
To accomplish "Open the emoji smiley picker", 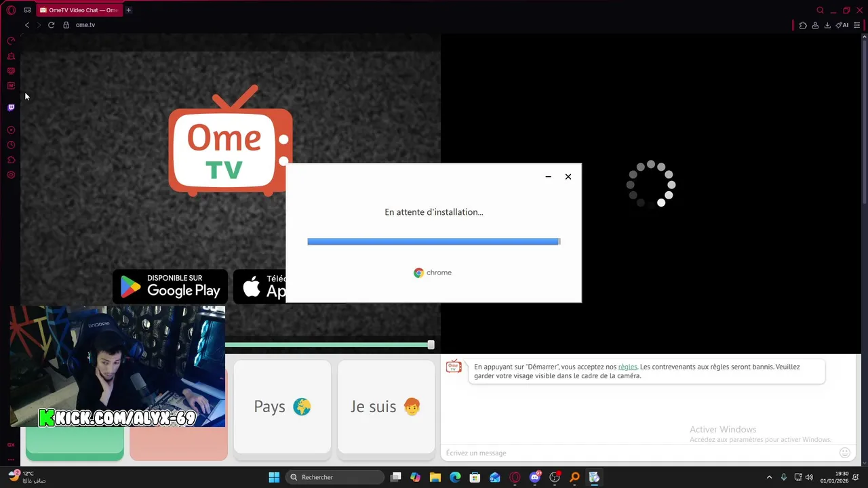I will pyautogui.click(x=845, y=453).
